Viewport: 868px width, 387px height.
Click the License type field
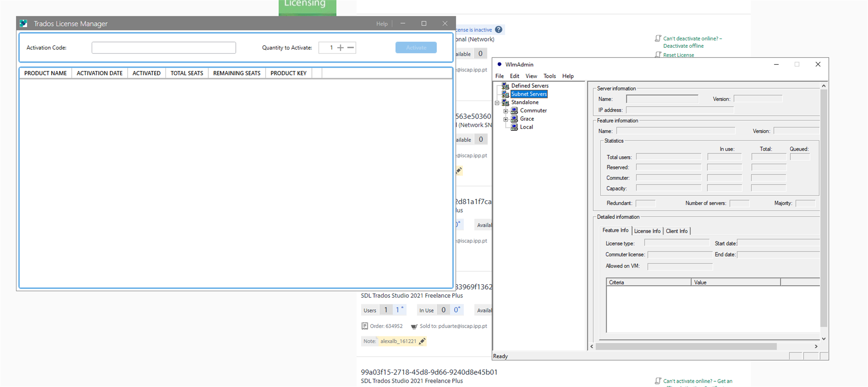[677, 243]
